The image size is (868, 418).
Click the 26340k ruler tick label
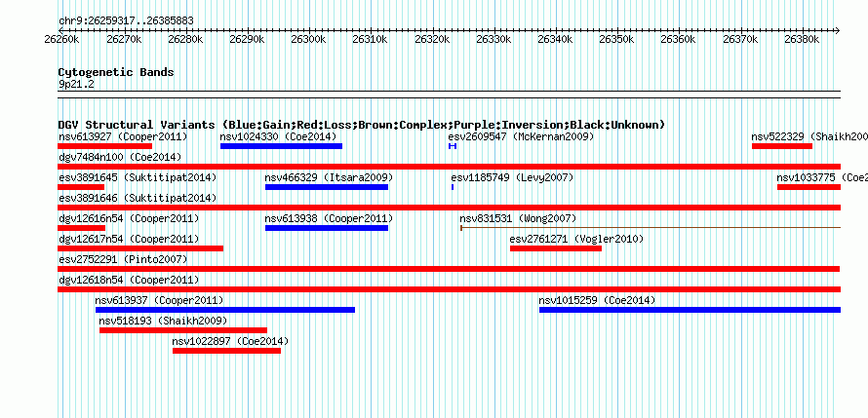coord(557,39)
